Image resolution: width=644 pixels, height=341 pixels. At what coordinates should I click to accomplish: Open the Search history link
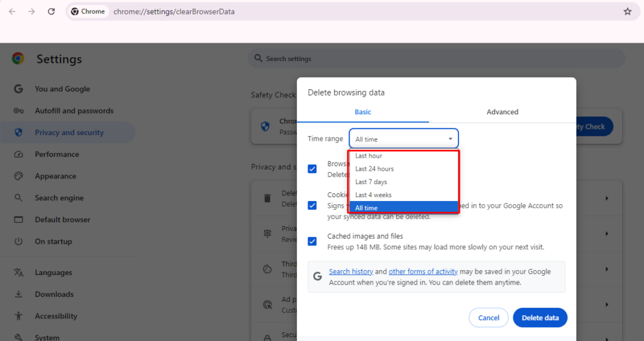[x=351, y=271]
